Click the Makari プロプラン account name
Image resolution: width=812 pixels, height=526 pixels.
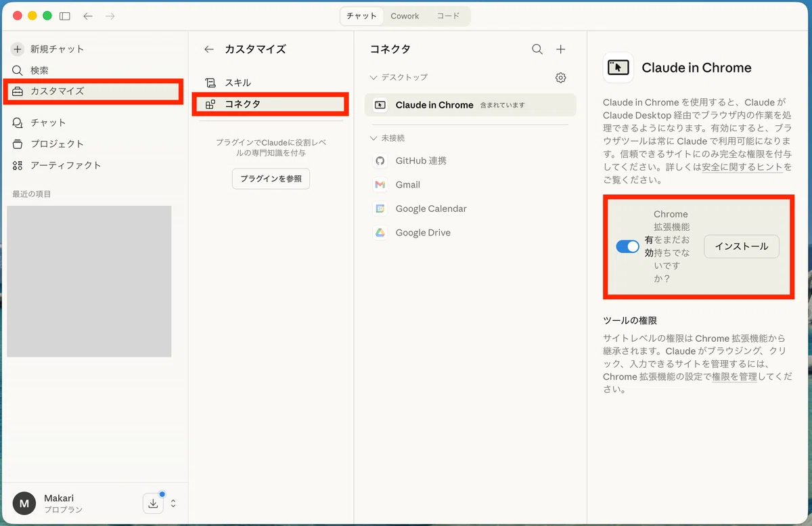click(64, 503)
